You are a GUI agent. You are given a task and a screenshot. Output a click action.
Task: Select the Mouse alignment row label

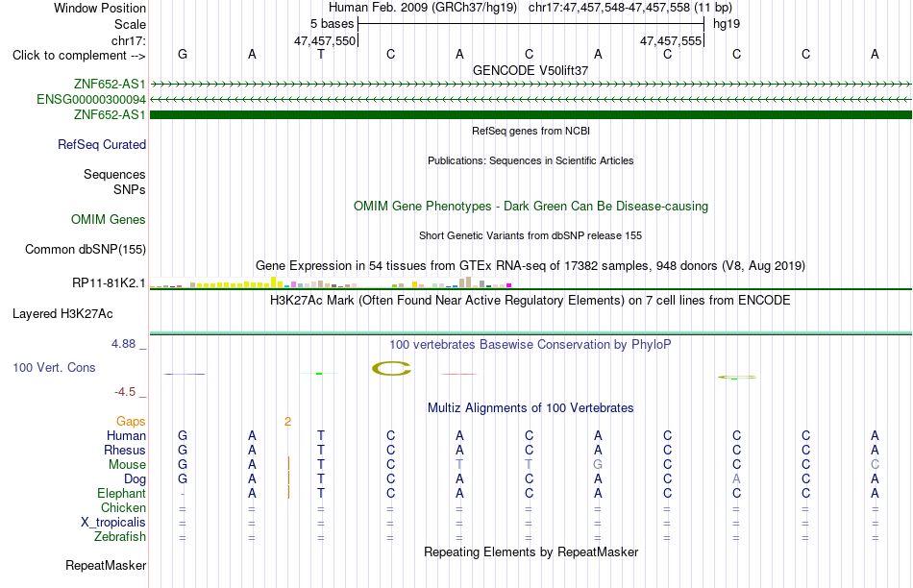127,465
